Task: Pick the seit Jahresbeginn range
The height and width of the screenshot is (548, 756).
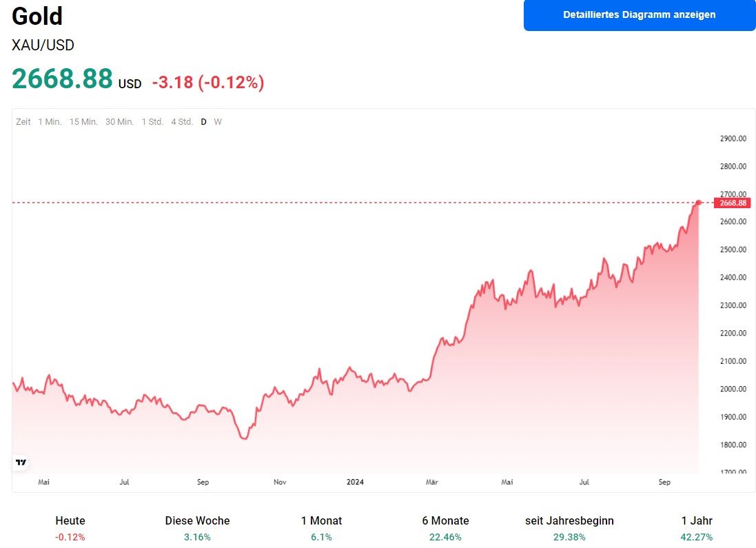Action: pos(569,528)
